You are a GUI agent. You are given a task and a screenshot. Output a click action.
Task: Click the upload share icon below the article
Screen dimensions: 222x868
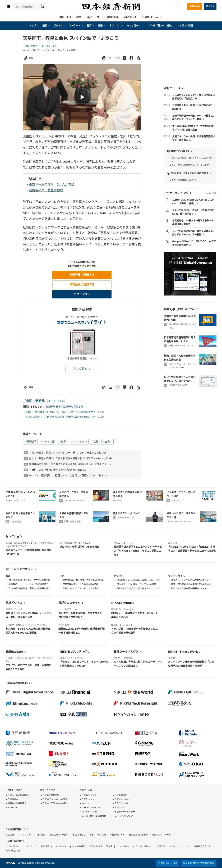click(138, 388)
